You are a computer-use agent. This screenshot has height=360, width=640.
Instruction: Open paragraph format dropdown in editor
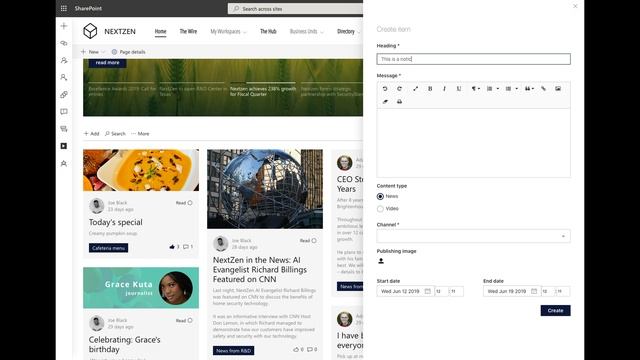476,89
